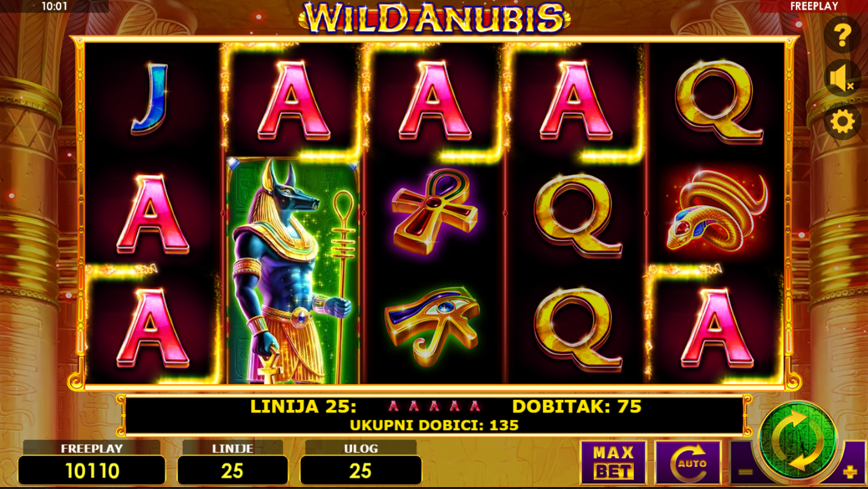Toggle the muted sound speaker icon
The image size is (868, 489).
842,78
